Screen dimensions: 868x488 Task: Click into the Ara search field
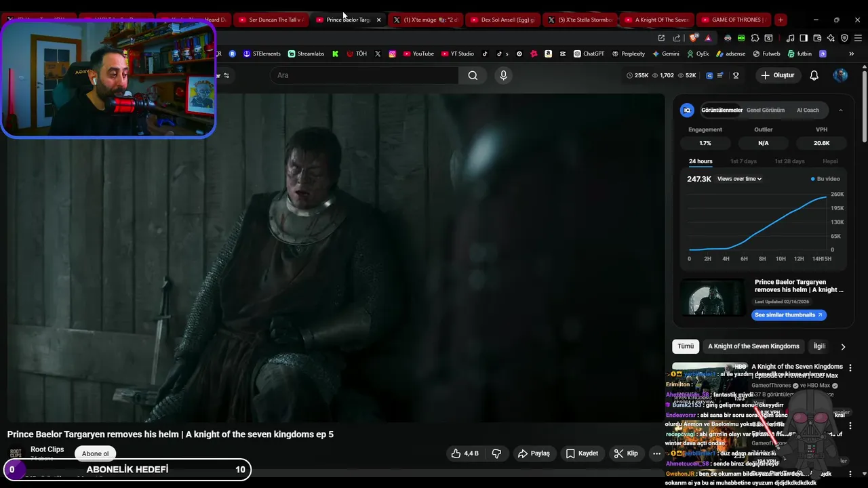(365, 75)
